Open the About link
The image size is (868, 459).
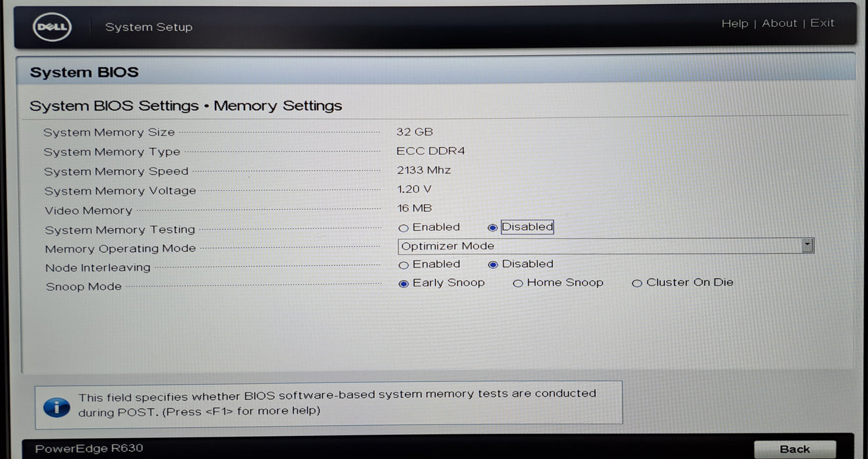[x=780, y=24]
